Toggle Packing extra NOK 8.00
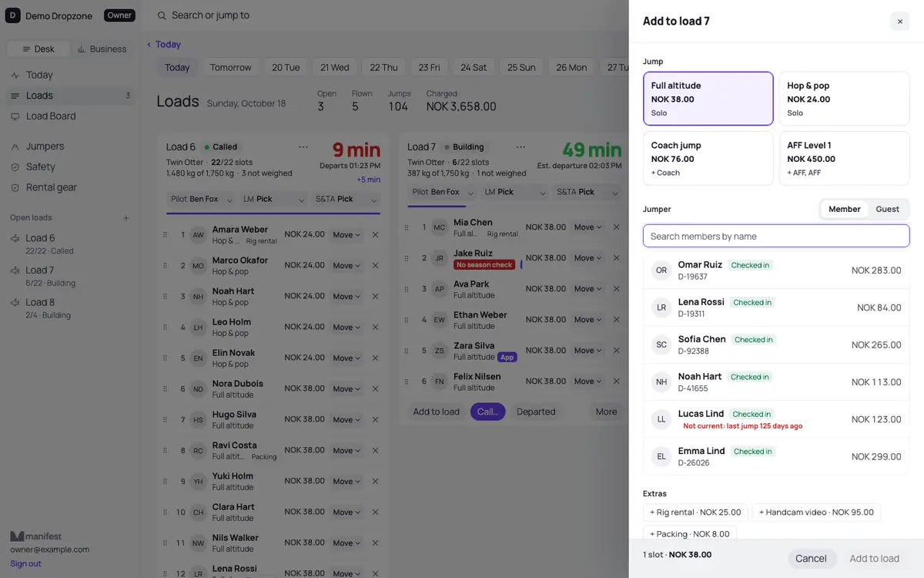This screenshot has width=924, height=578. pos(690,534)
